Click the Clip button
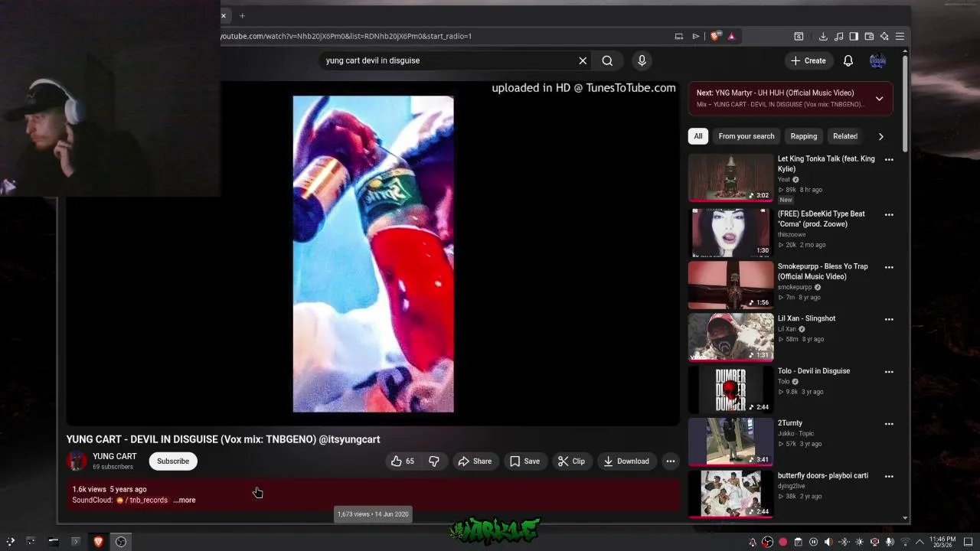Viewport: 980px width, 551px height. click(571, 461)
